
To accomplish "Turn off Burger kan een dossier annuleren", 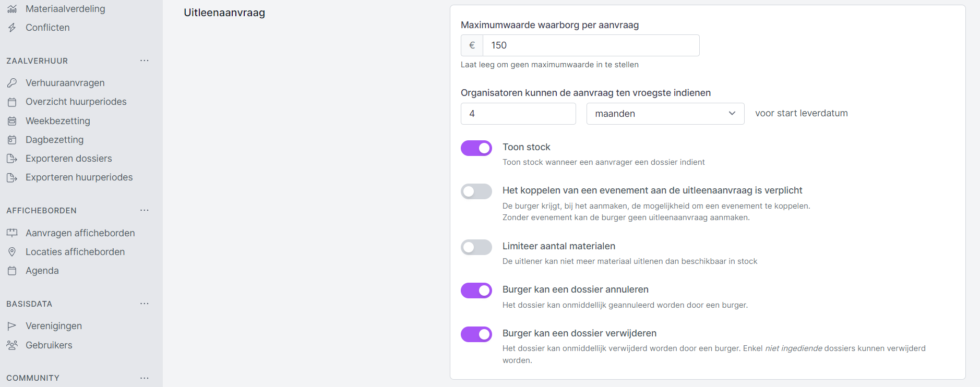I will click(476, 291).
